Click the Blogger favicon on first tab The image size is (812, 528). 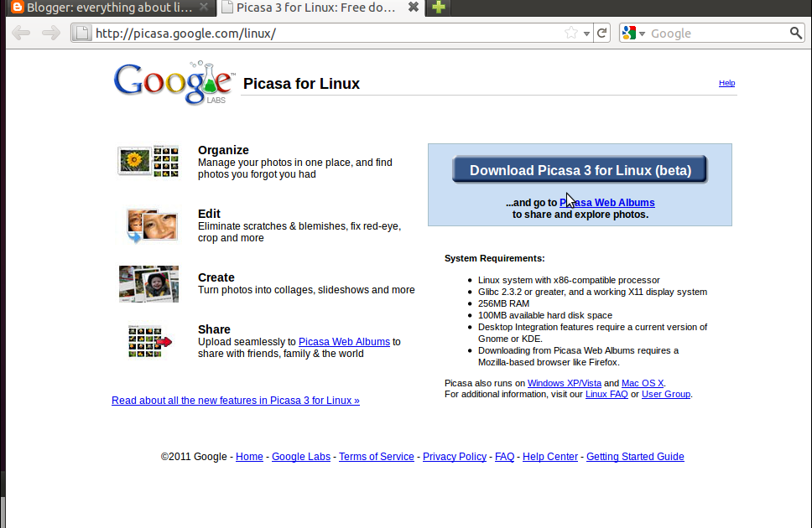[17, 8]
